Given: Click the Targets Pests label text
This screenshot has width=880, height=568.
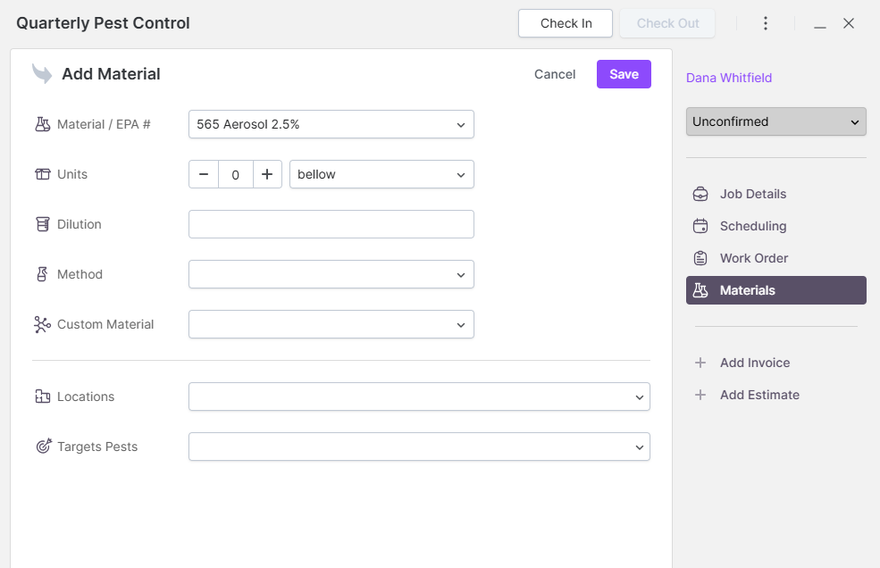Looking at the screenshot, I should point(97,446).
